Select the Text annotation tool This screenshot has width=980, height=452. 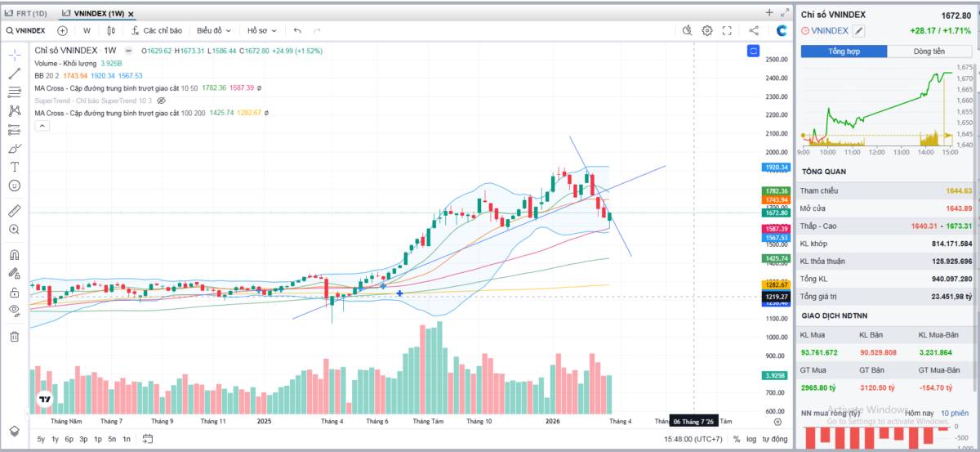(14, 167)
